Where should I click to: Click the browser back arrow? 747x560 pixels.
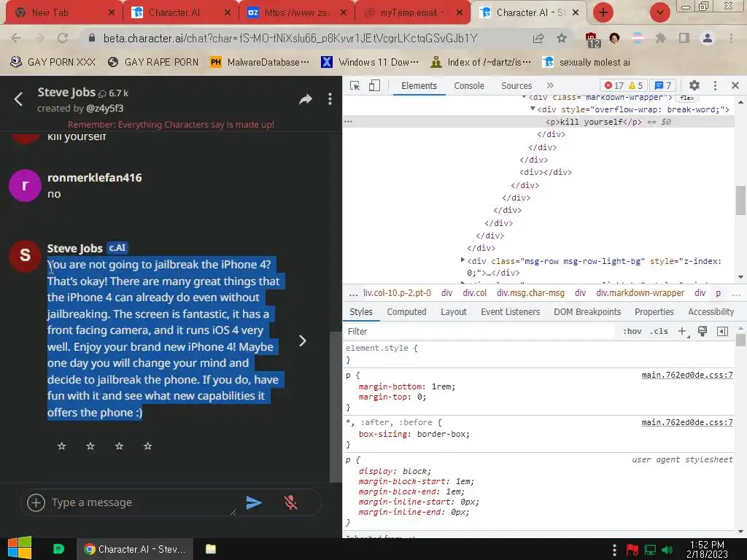click(16, 38)
